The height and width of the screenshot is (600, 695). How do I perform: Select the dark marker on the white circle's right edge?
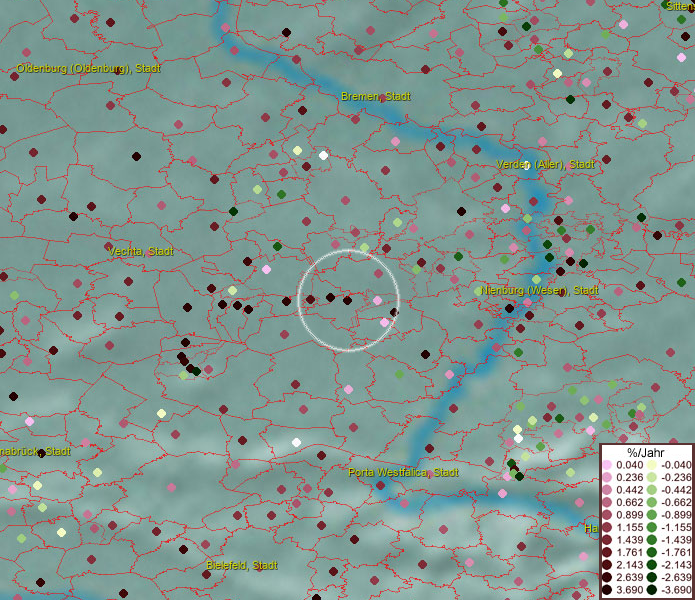click(x=394, y=313)
